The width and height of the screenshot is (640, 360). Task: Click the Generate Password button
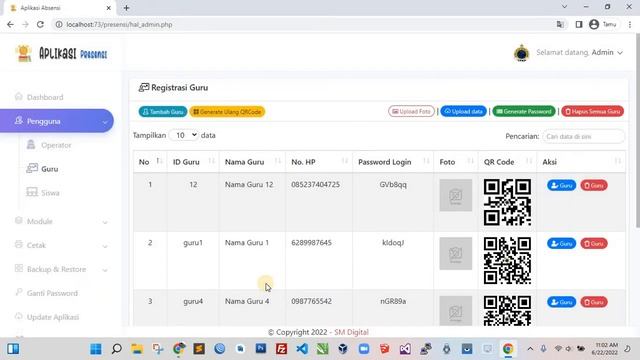(524, 111)
